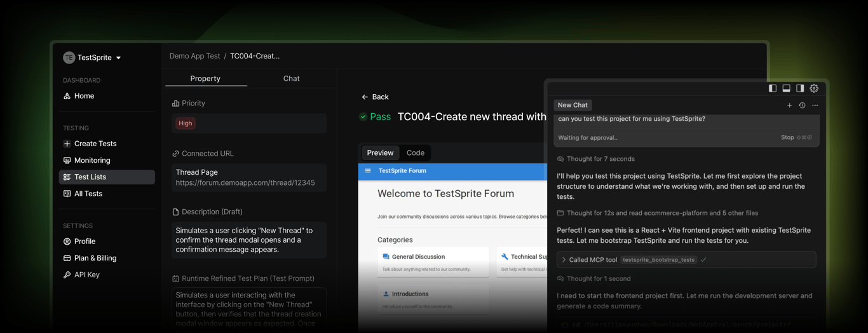The image size is (868, 333).
Task: Click the TC004-Creat... breadcrumb
Action: (255, 56)
